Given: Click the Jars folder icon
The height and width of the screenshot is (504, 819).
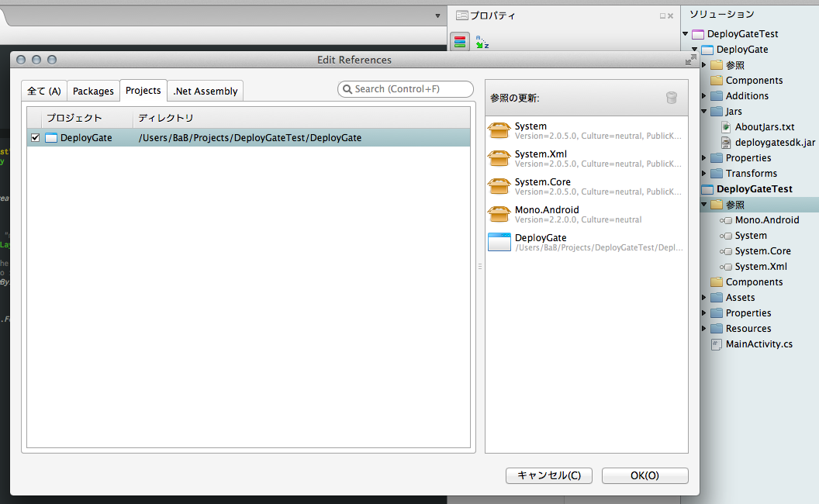Looking at the screenshot, I should [717, 112].
